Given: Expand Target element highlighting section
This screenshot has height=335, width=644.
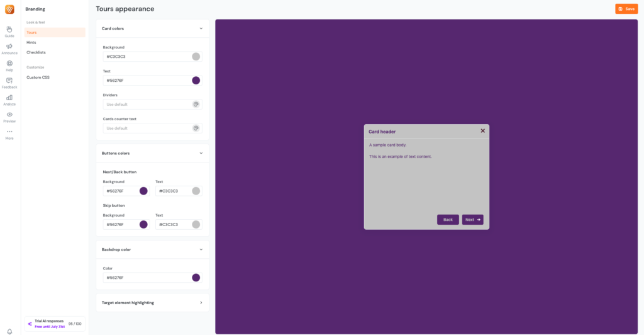Looking at the screenshot, I should pos(201,303).
